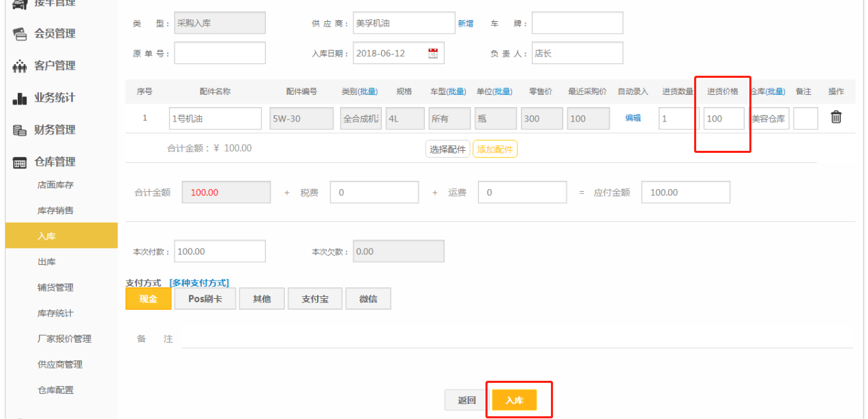Click the 会员管理 sidebar icon
868x419 pixels.
(x=20, y=34)
